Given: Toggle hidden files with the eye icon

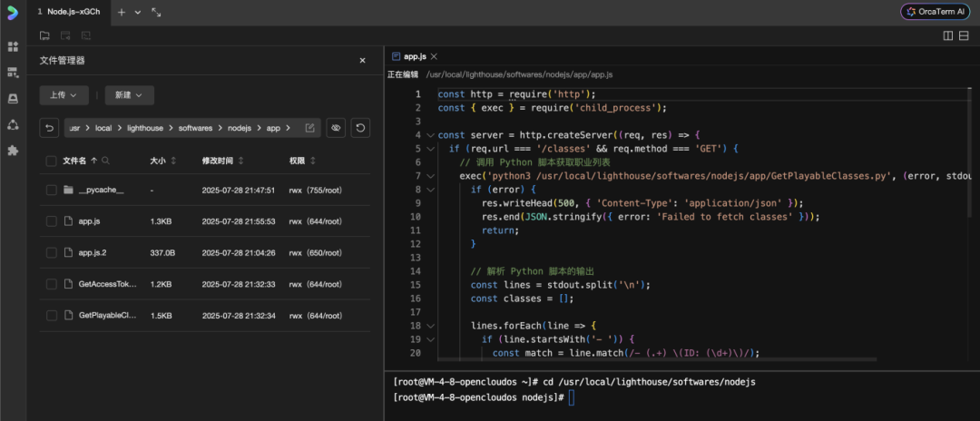Looking at the screenshot, I should [x=335, y=128].
